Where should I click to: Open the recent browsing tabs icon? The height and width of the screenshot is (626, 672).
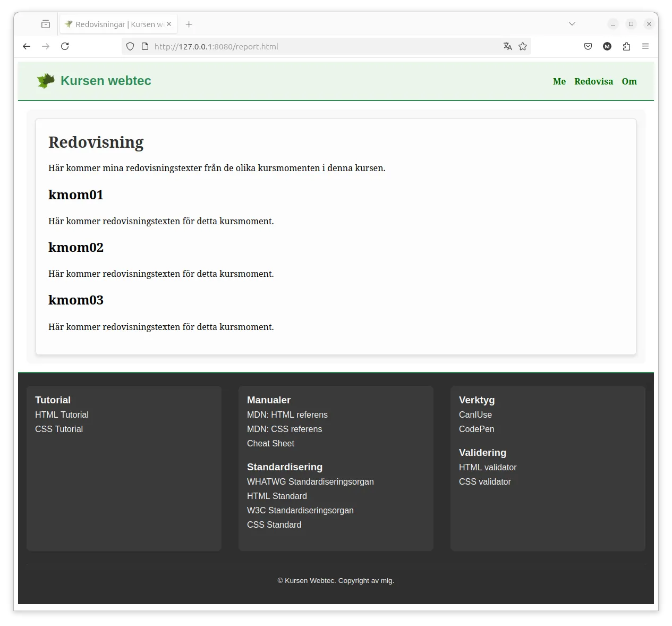(46, 24)
